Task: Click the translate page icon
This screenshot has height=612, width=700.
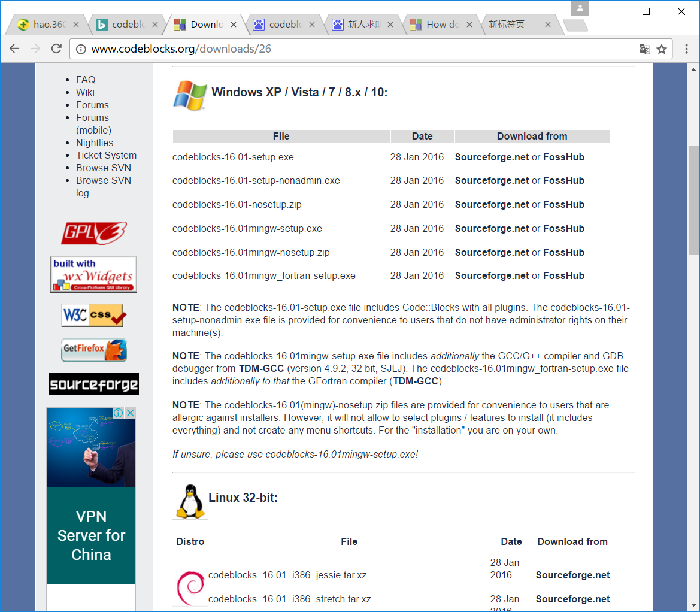Action: (x=644, y=49)
